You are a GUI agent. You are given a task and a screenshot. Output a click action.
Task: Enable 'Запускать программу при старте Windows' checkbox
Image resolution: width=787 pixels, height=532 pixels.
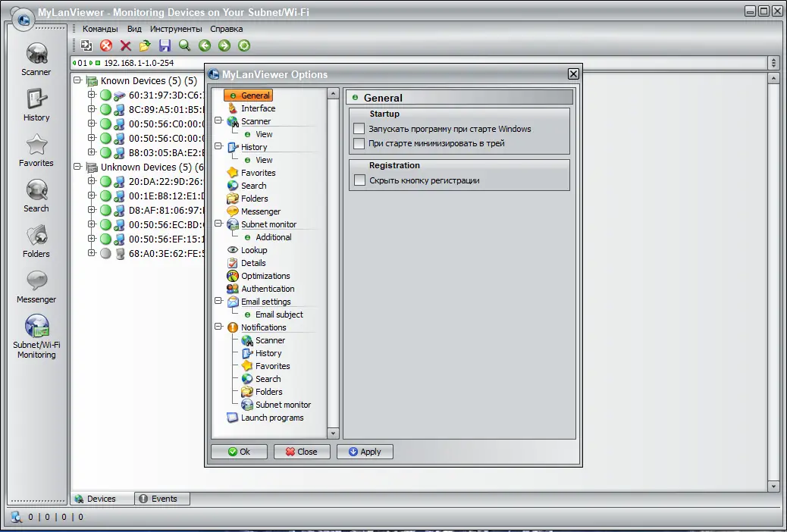click(359, 129)
